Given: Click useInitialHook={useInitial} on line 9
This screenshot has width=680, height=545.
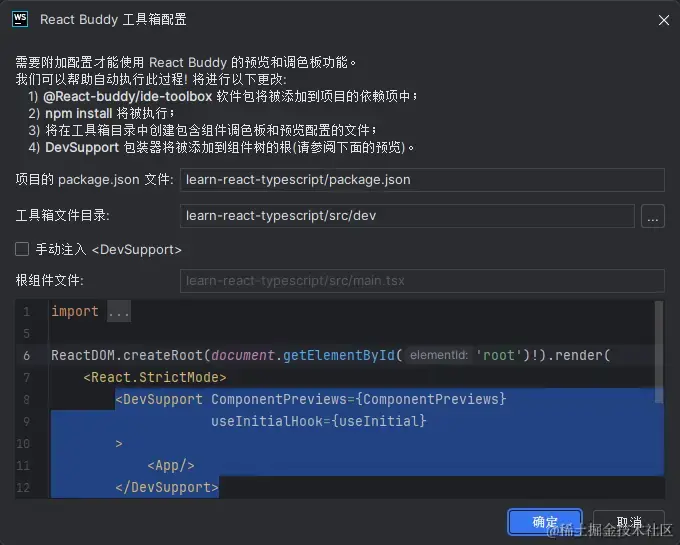Looking at the screenshot, I should (319, 421).
